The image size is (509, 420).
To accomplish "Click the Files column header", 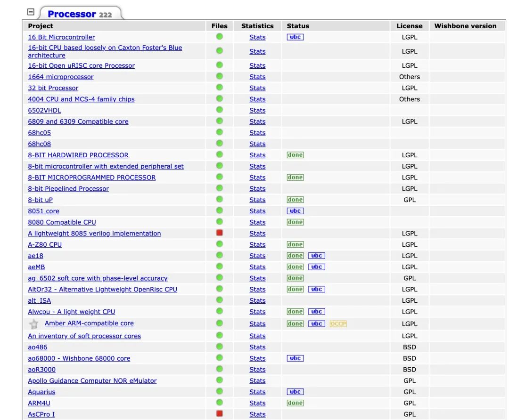I will pyautogui.click(x=220, y=26).
